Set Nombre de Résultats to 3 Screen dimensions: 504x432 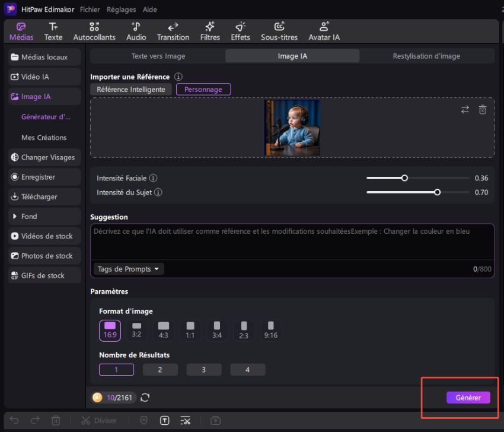pyautogui.click(x=204, y=370)
